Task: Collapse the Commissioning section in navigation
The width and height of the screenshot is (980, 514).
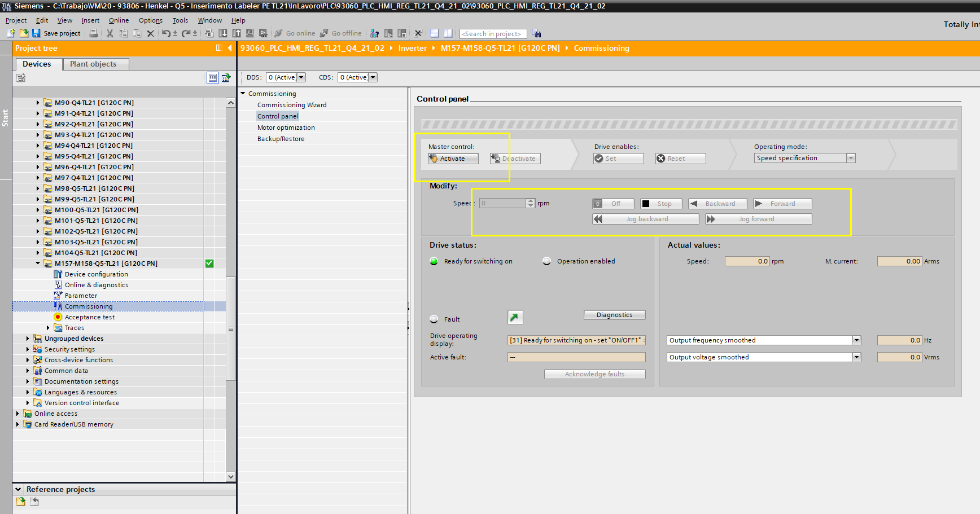Action: (243, 94)
